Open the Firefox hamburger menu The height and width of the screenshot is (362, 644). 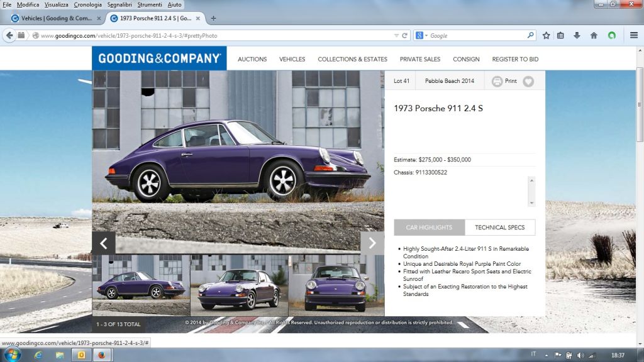(634, 35)
